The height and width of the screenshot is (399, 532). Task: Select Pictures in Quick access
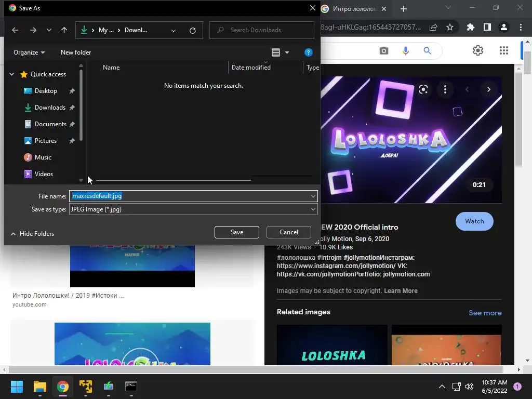point(45,140)
